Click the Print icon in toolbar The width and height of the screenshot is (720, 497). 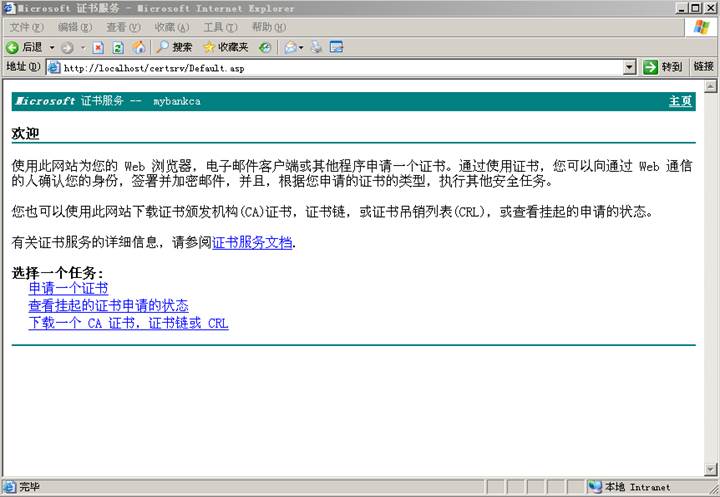(316, 47)
